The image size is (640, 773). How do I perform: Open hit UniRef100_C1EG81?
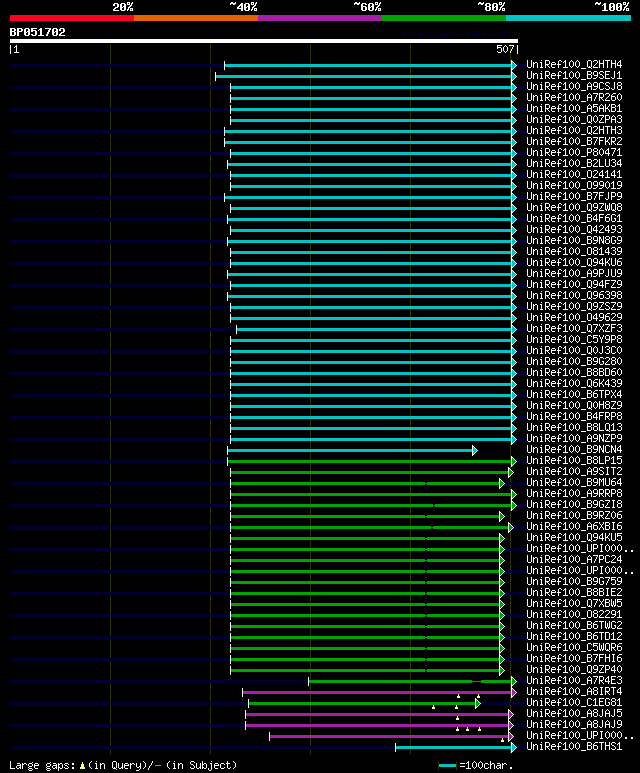pyautogui.click(x=574, y=703)
